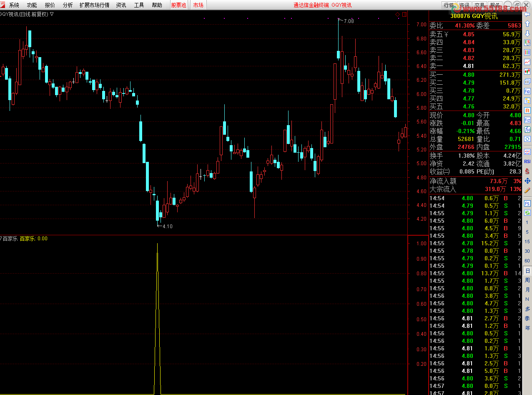
Task: Click the Fs icon in the sidebar
Action: (x=527, y=203)
